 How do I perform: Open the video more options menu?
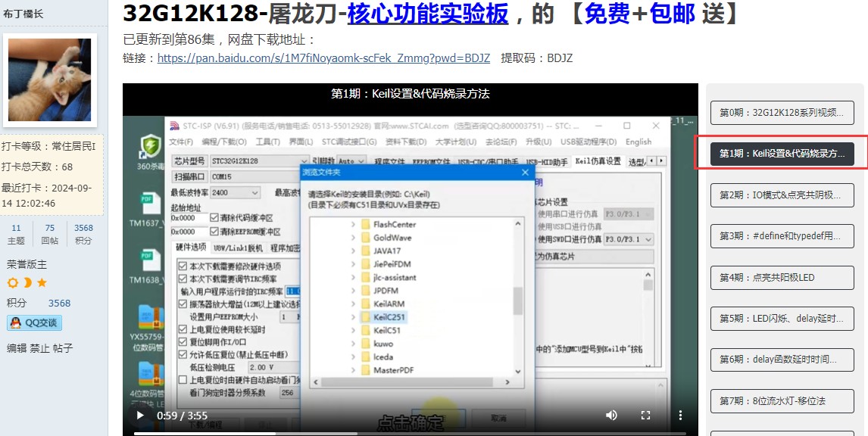pos(680,416)
